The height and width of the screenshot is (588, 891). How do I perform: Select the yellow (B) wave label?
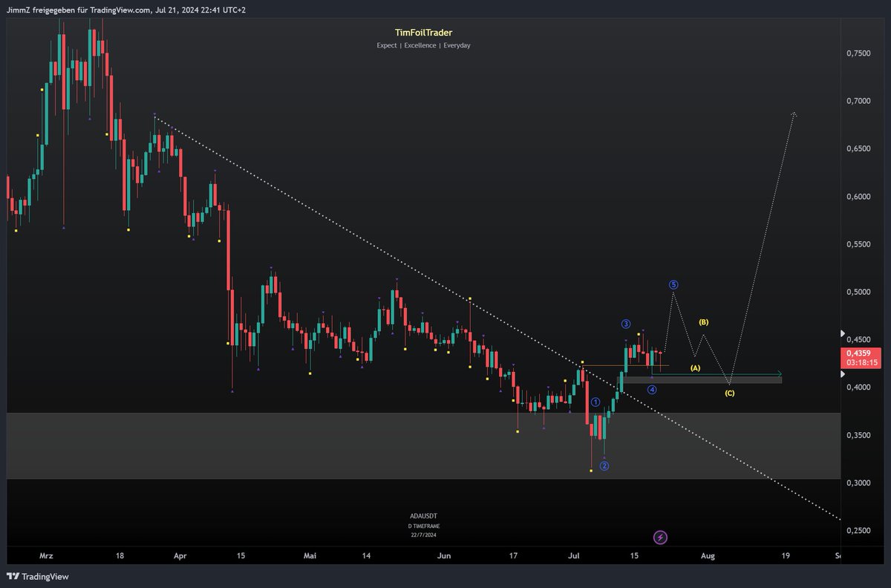tap(703, 321)
